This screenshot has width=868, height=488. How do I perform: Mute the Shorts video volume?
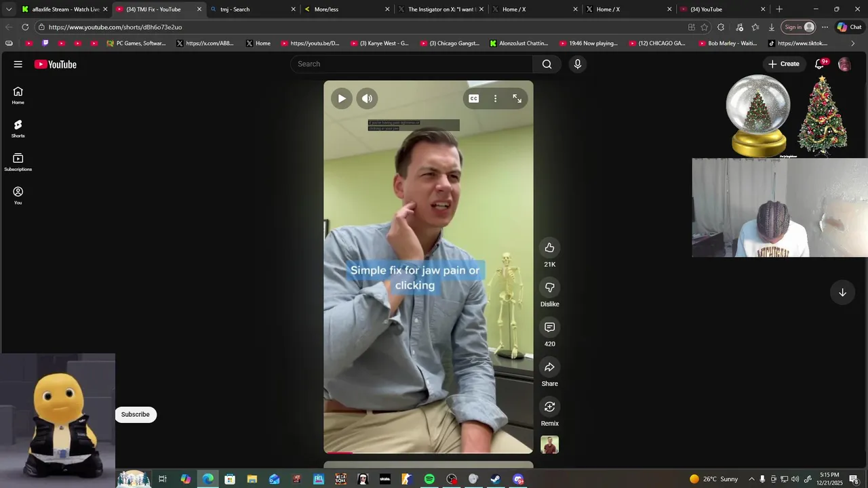pyautogui.click(x=367, y=98)
